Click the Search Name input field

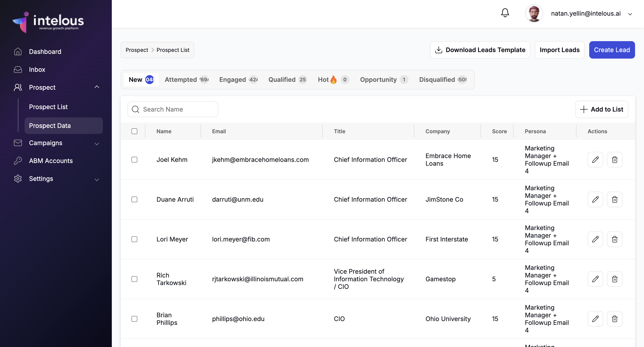(178, 109)
